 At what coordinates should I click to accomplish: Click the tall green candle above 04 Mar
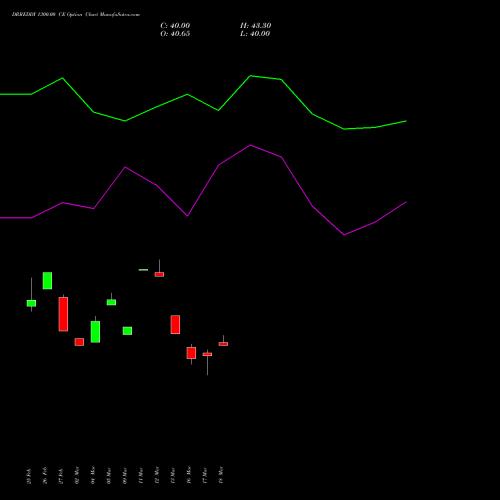95,332
